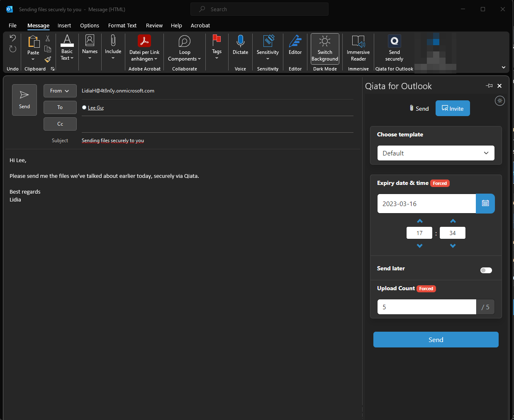The width and height of the screenshot is (514, 420).
Task: Toggle the Send later switch
Action: pos(486,270)
